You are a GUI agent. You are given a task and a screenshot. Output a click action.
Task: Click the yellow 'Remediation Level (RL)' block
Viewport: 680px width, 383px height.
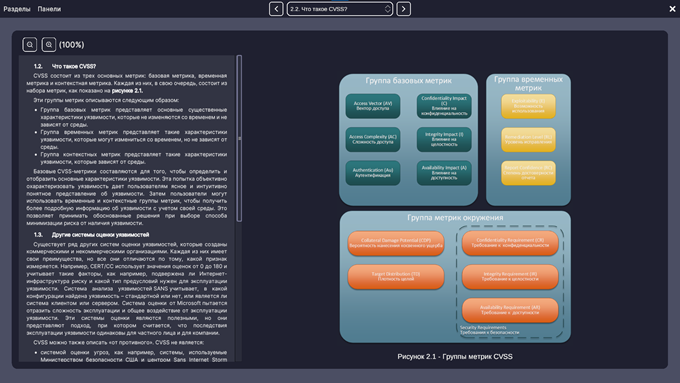(528, 140)
